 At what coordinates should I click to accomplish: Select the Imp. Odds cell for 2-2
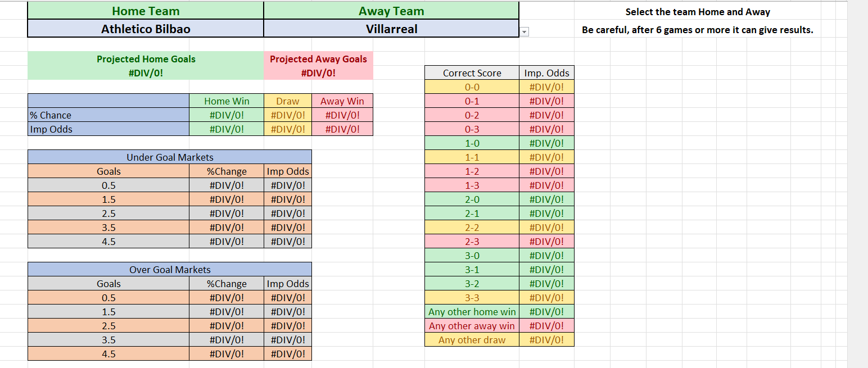pyautogui.click(x=546, y=228)
